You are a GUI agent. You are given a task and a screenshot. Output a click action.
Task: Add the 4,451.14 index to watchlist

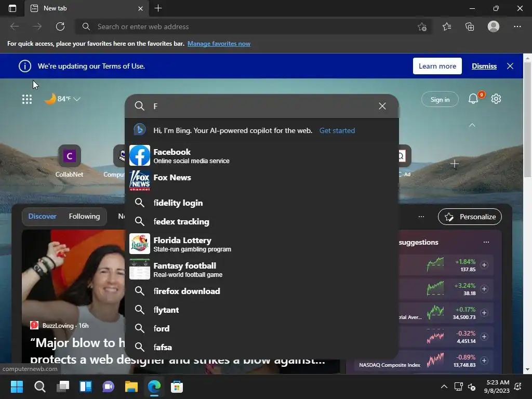(x=484, y=337)
